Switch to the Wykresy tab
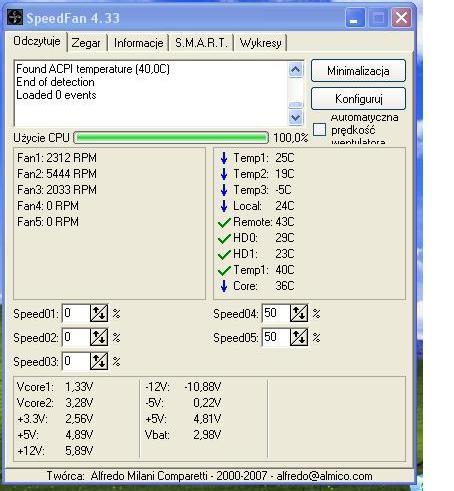 click(x=260, y=43)
